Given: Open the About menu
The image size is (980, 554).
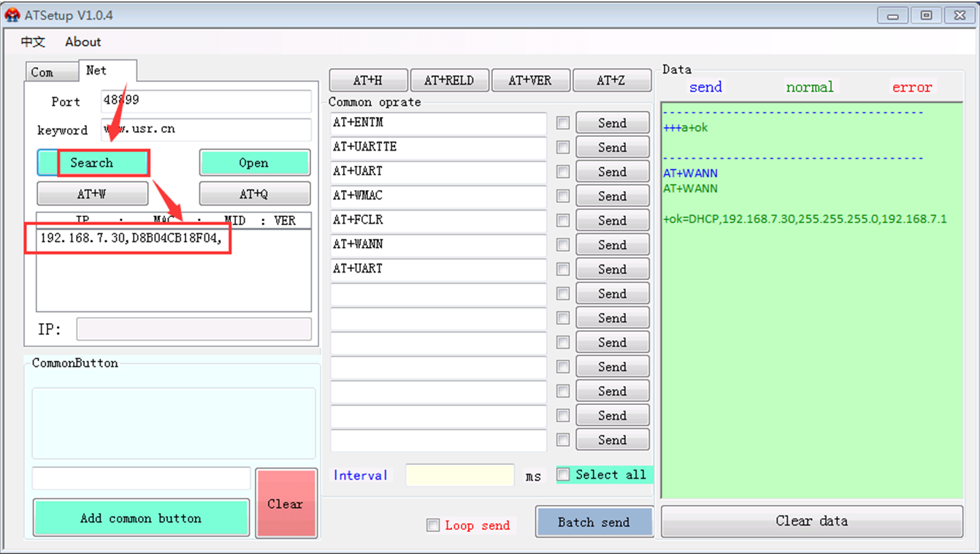Looking at the screenshot, I should pos(83,42).
